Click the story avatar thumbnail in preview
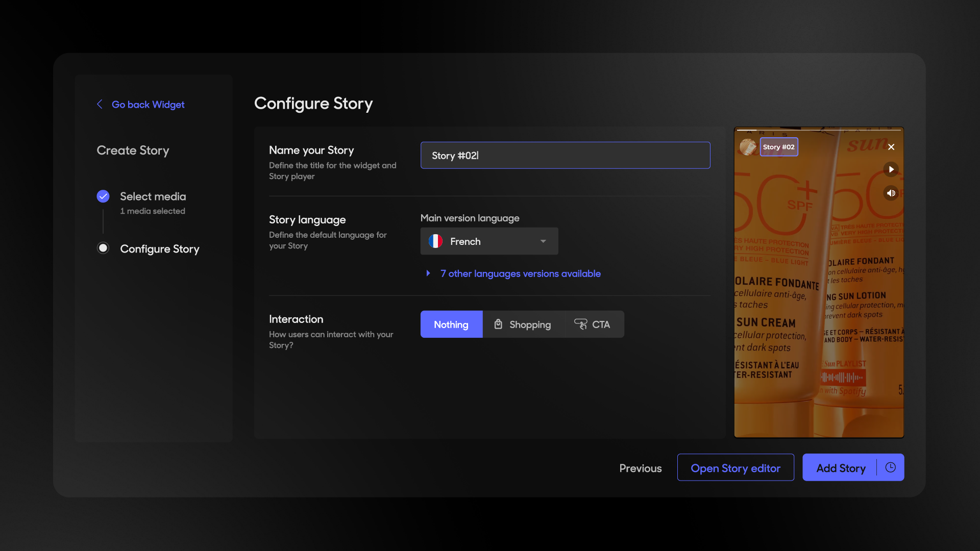Image resolution: width=980 pixels, height=551 pixels. point(748,147)
